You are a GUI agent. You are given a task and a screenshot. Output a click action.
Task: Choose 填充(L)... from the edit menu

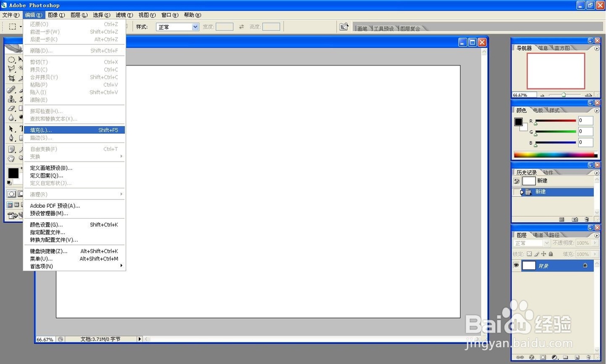click(x=74, y=130)
